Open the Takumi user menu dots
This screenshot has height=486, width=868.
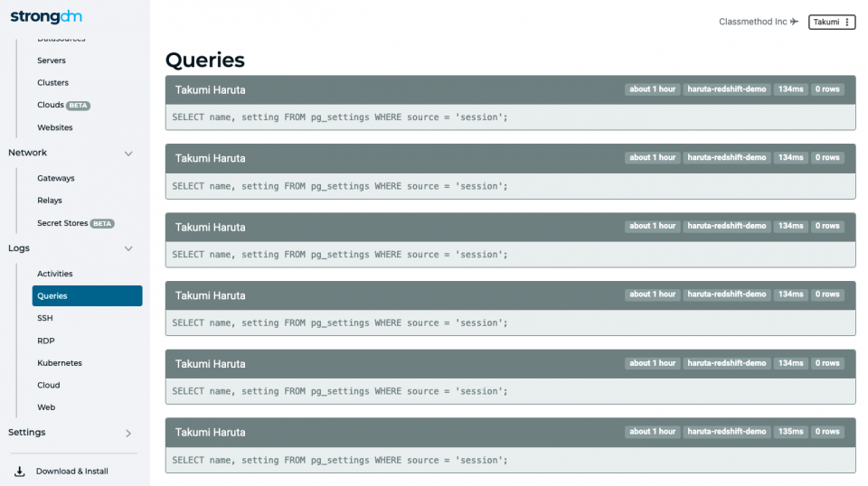(x=847, y=22)
